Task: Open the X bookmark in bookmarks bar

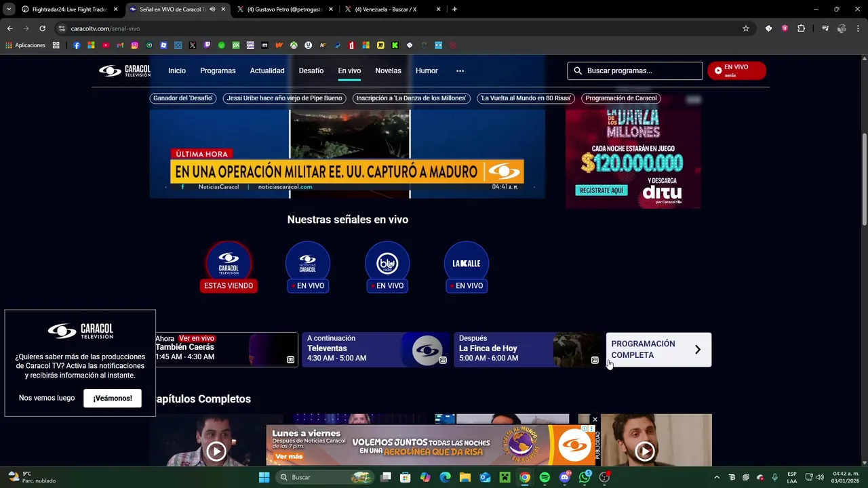Action: (193, 45)
